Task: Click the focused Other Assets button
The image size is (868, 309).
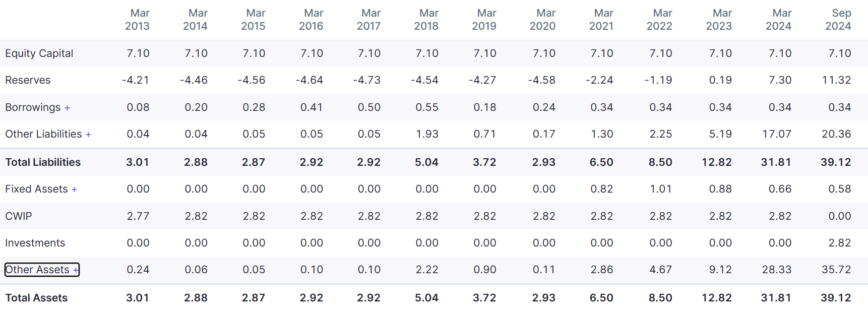Action: click(x=42, y=270)
